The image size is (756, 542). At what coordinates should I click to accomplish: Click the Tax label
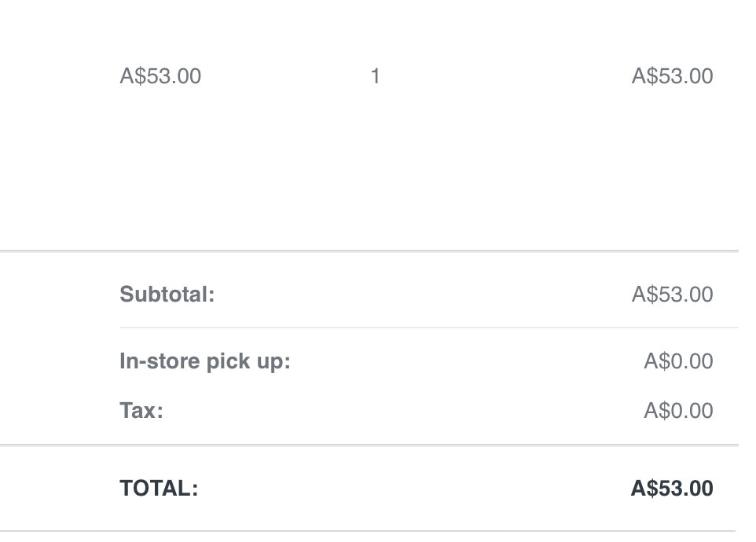[x=141, y=411]
